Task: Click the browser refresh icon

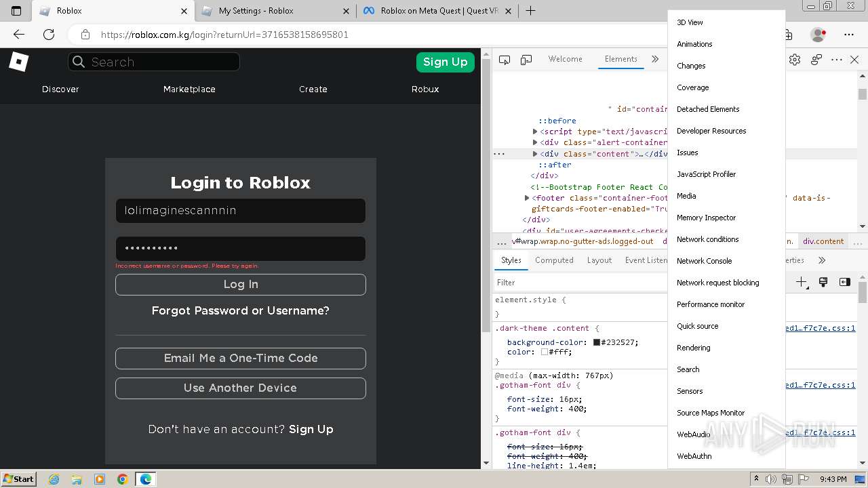Action: pos(49,34)
